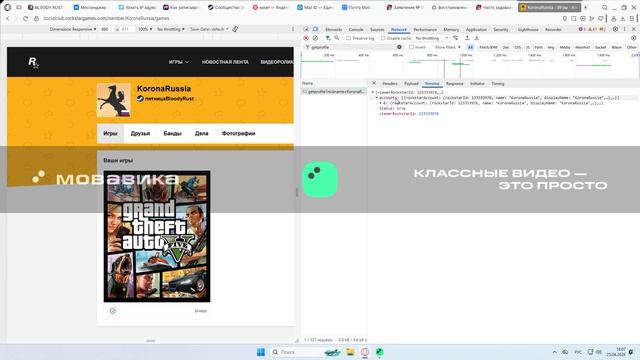640x360 pixels.
Task: Open the Dimensions: Responsive dropdown
Action: [x=73, y=29]
